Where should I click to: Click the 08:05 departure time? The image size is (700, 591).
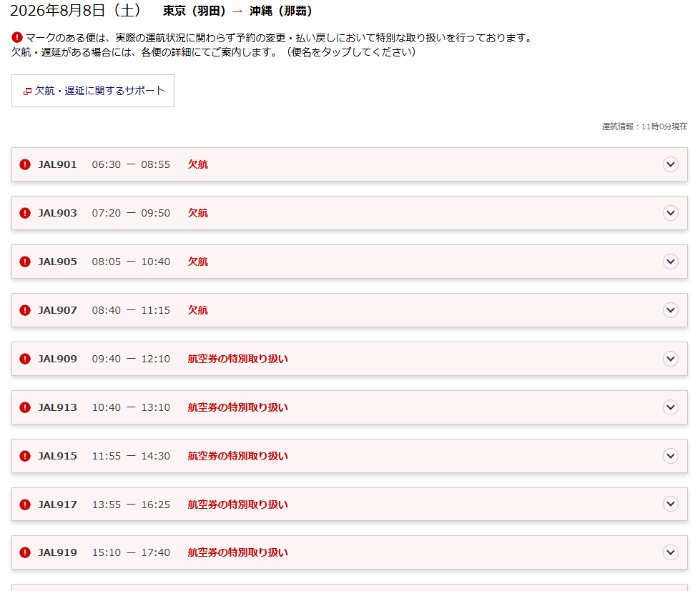(x=107, y=262)
